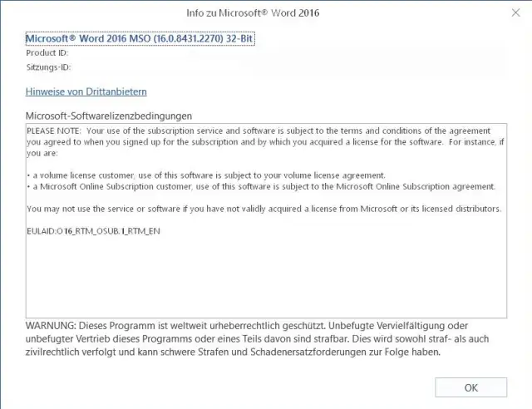The height and width of the screenshot is (409, 532).
Task: Click the volume license customer bullet
Action: pyautogui.click(x=206, y=175)
